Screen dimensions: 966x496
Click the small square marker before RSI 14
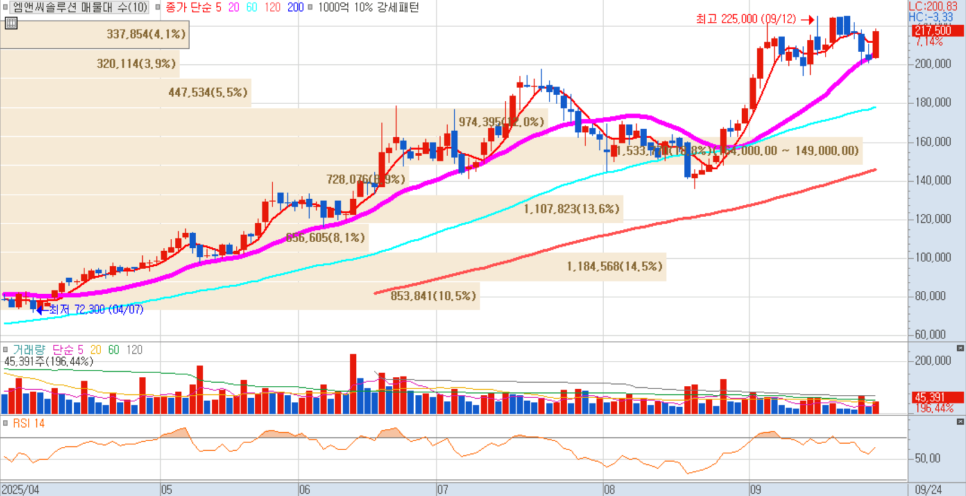point(6,423)
